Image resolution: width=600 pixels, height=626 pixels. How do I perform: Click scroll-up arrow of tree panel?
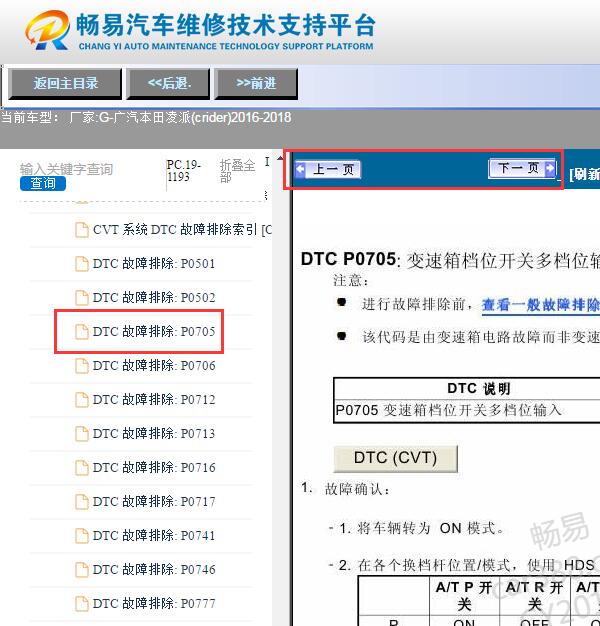tap(280, 158)
